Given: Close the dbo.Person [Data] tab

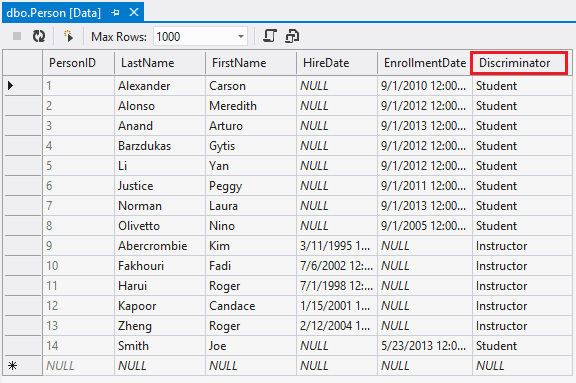Looking at the screenshot, I should tap(134, 12).
